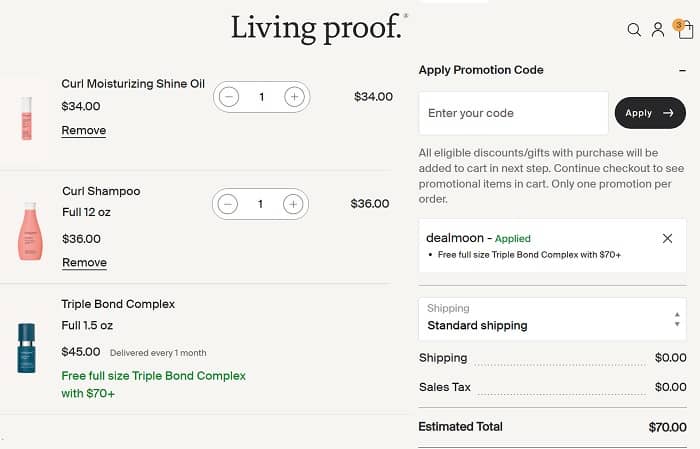The height and width of the screenshot is (449, 700).
Task: Focus the Enter your code field
Action: point(513,113)
